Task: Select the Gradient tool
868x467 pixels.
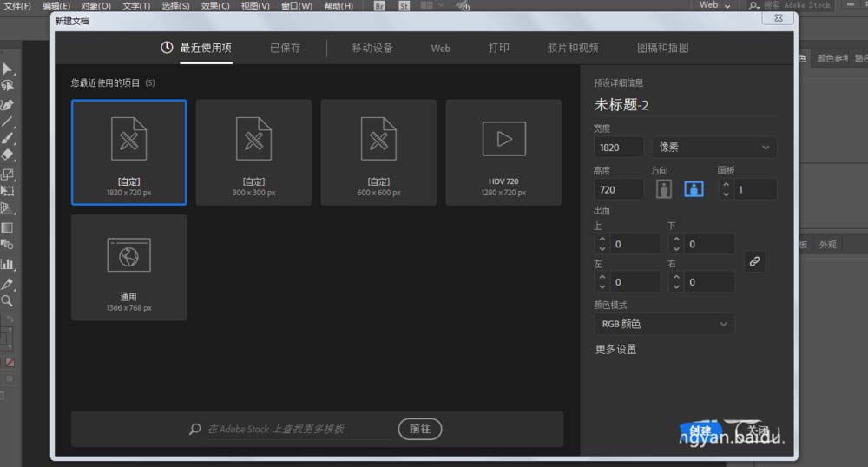Action: (7, 227)
